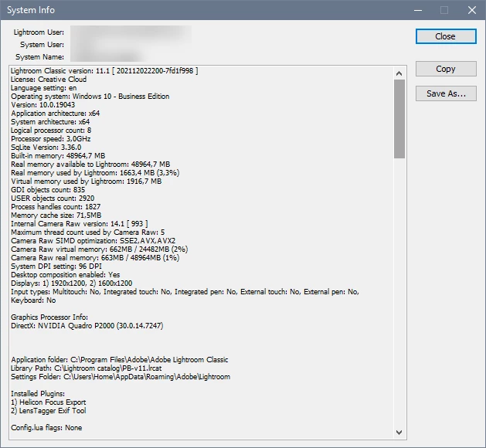Click Internal Camera Raw version line

80,224
